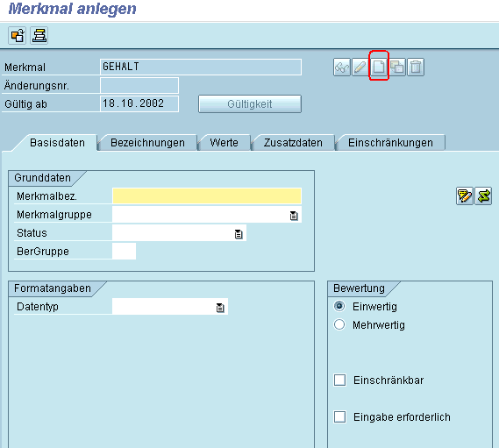This screenshot has width=499, height=448.
Task: Open the Status dropdown list
Action: (x=239, y=234)
